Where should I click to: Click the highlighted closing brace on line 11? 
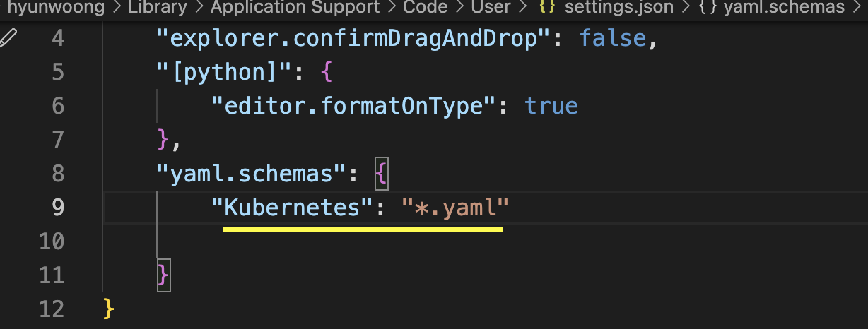coord(163,275)
